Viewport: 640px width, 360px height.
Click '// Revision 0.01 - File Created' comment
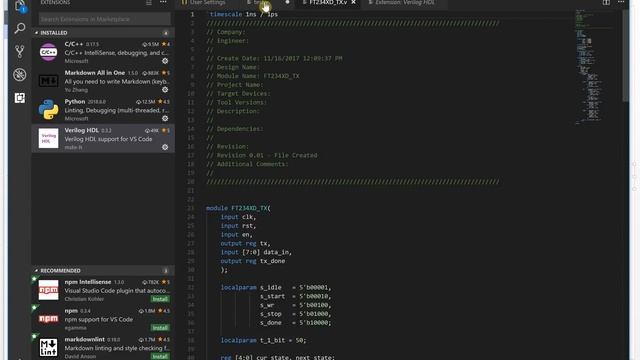pyautogui.click(x=262, y=156)
